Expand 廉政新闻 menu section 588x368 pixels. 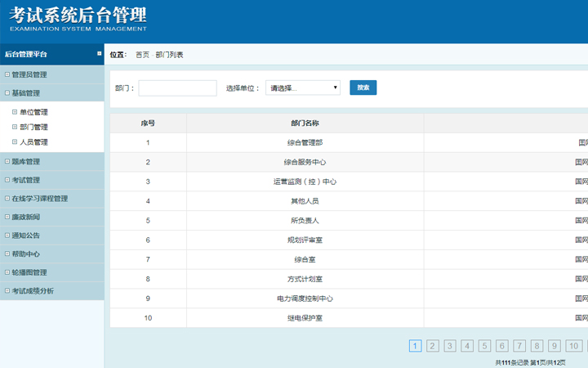click(x=25, y=217)
